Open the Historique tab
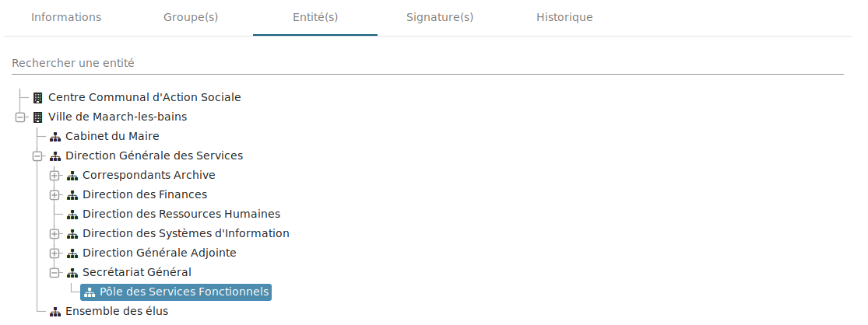Screen dimensions: 868x325 (x=564, y=17)
